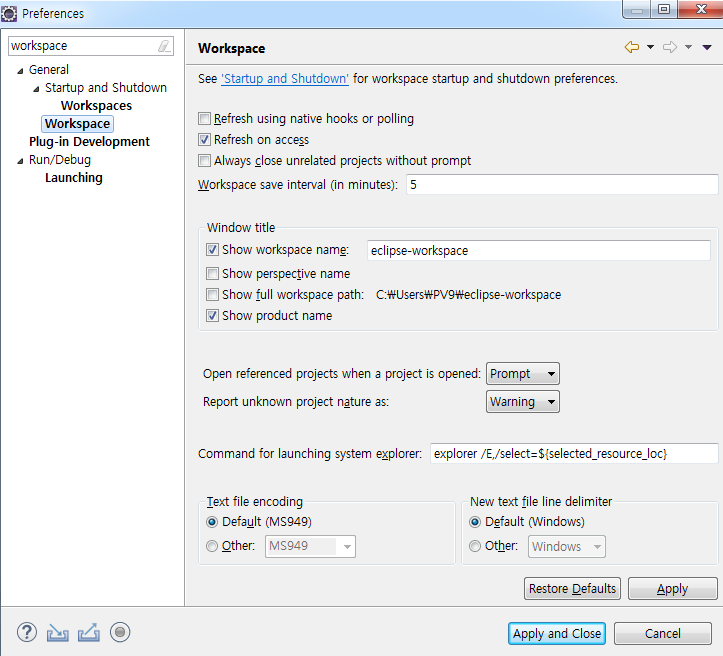Open the 'Startup and Shutdown' link
Screen dimensions: 723x656
285,78
